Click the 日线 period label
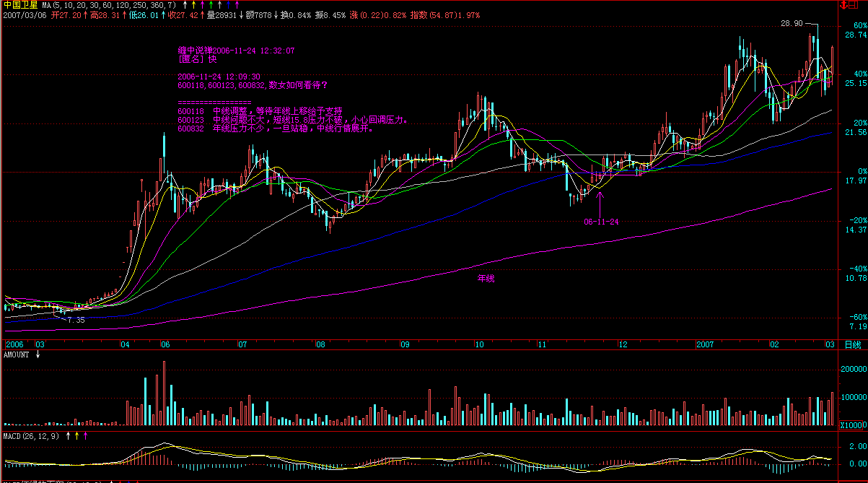This screenshot has width=868, height=483. point(852,344)
